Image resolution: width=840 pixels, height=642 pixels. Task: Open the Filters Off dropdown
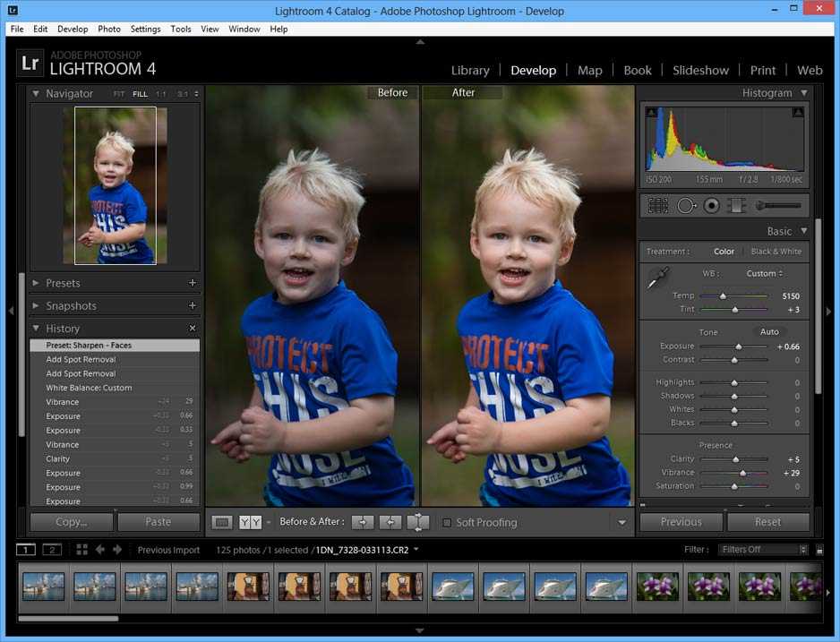[x=763, y=550]
